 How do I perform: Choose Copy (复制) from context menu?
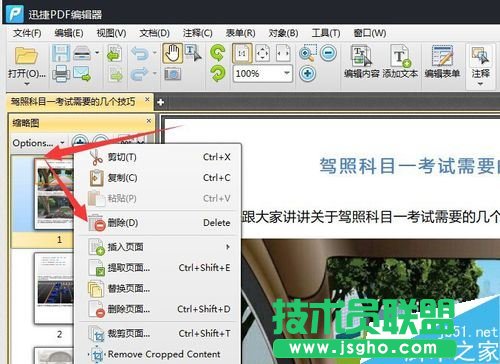pyautogui.click(x=159, y=178)
